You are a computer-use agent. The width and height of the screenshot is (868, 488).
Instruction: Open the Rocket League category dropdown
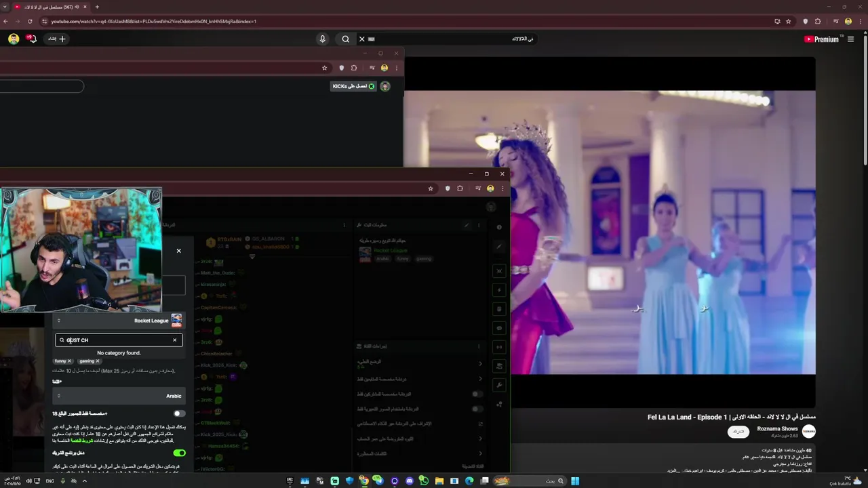click(x=119, y=321)
